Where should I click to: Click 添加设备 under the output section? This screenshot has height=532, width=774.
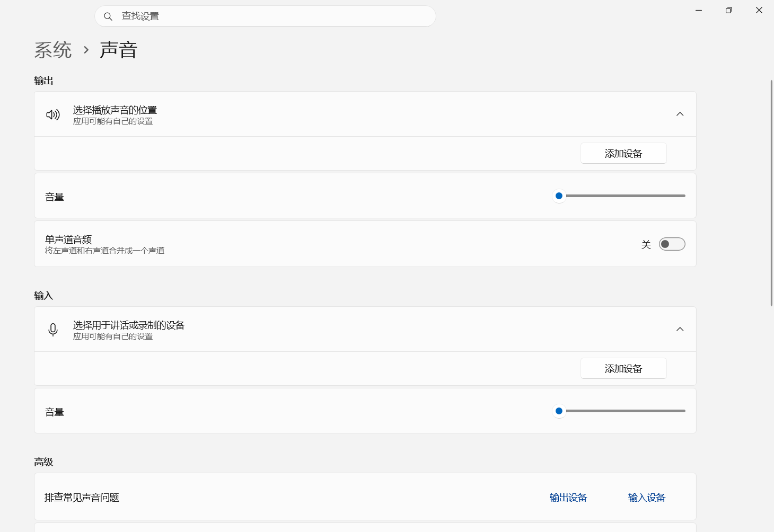click(623, 154)
